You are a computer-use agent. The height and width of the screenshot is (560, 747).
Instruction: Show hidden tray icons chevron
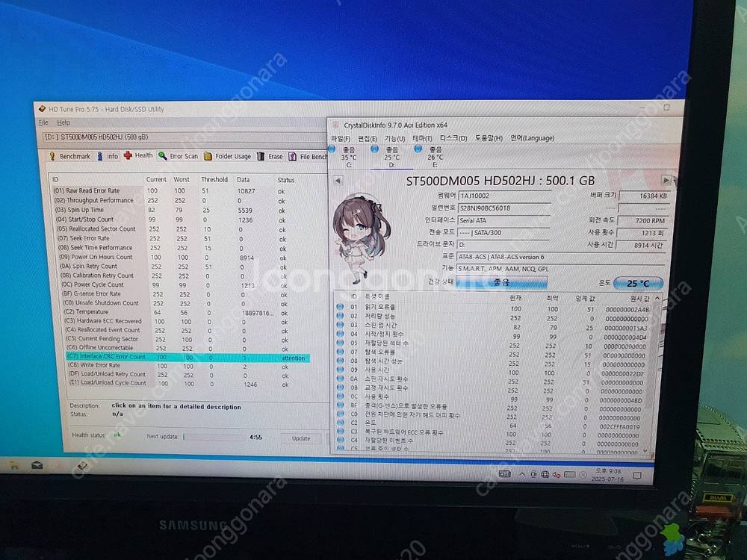(x=521, y=474)
